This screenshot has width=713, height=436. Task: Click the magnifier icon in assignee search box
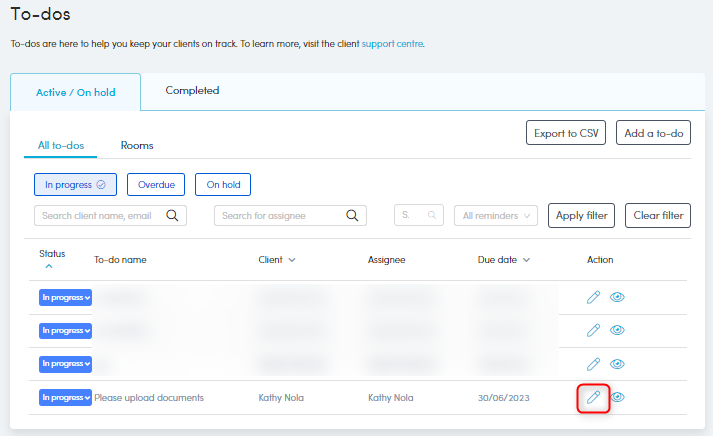[352, 215]
